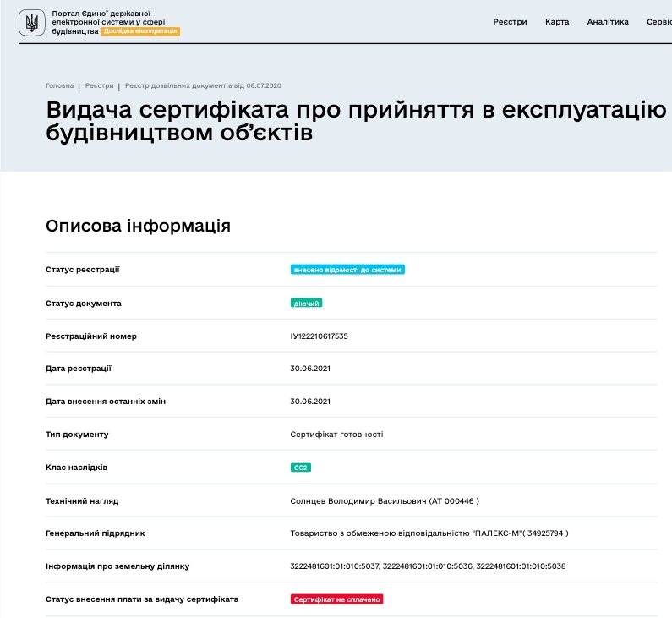Click the Описова інформація heading
The image size is (672, 618).
138,226
